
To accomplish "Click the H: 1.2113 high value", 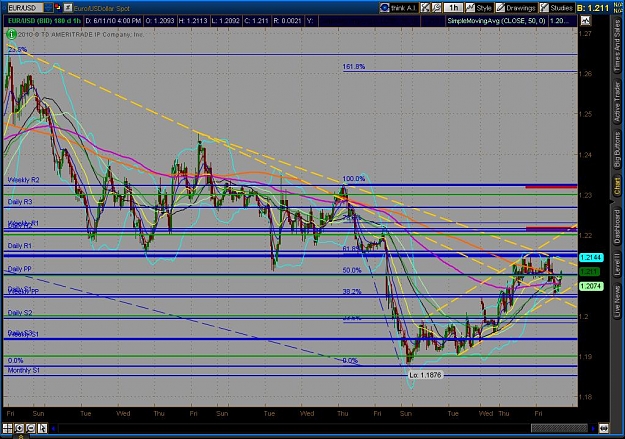I will [x=193, y=21].
